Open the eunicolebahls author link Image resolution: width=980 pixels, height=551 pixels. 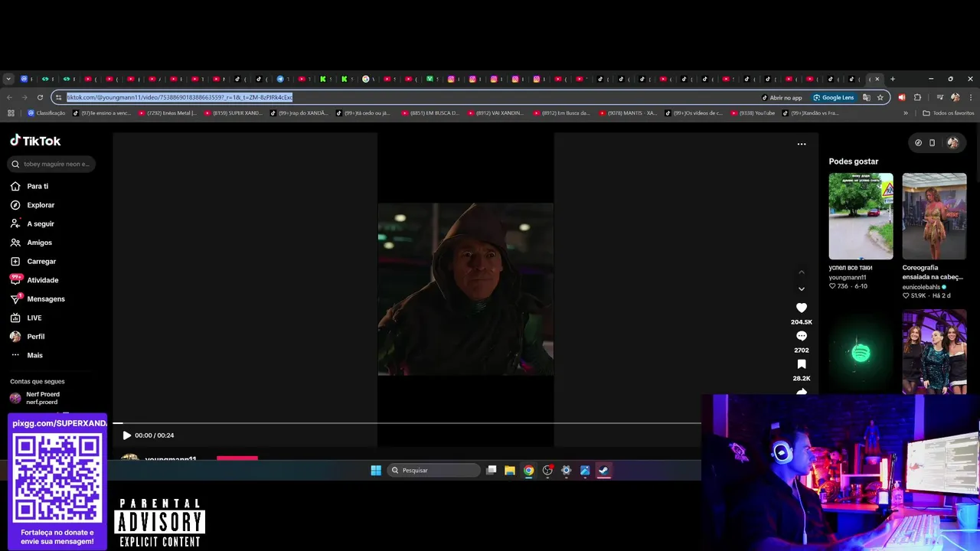(x=922, y=287)
